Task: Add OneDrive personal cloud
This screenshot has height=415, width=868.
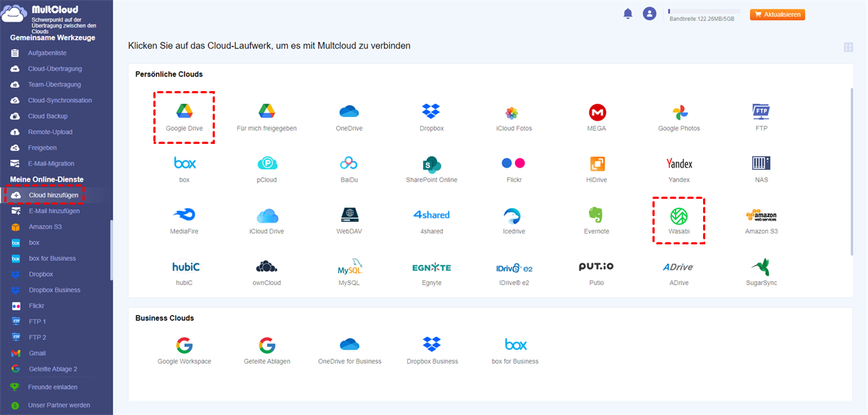Action: tap(349, 112)
